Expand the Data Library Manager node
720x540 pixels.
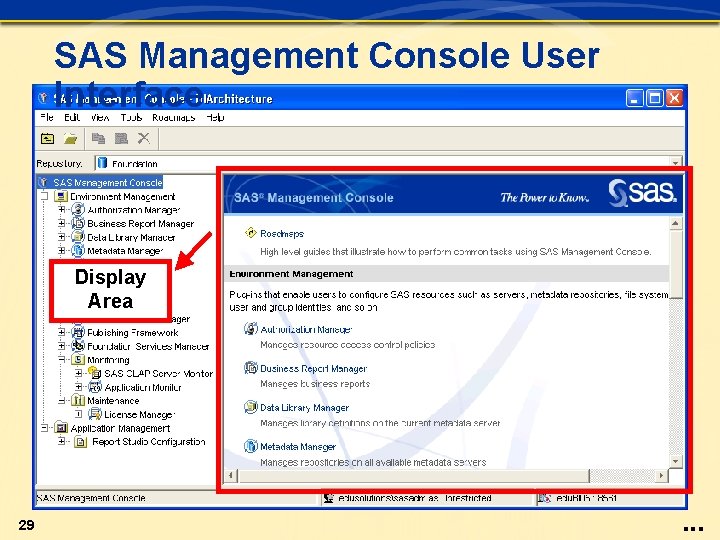pyautogui.click(x=62, y=237)
